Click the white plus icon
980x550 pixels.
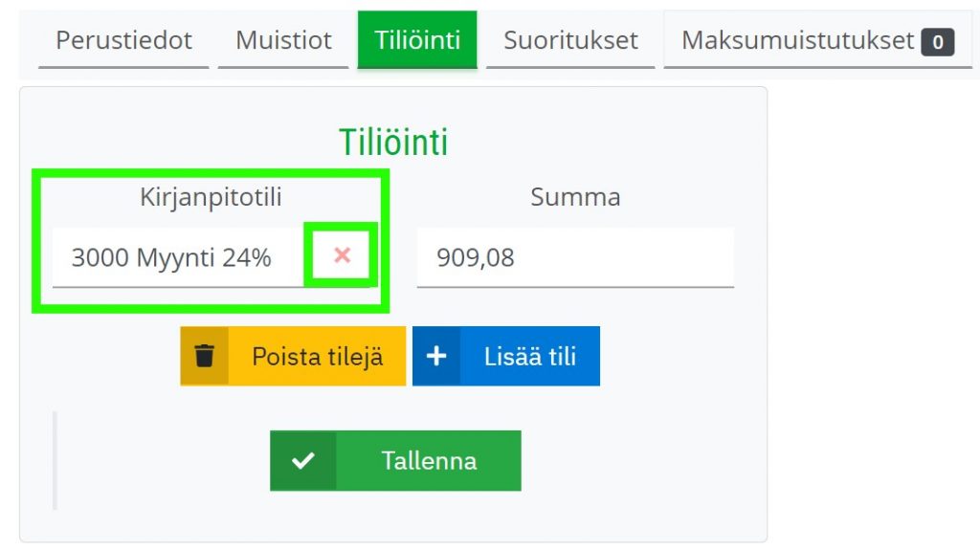point(436,356)
